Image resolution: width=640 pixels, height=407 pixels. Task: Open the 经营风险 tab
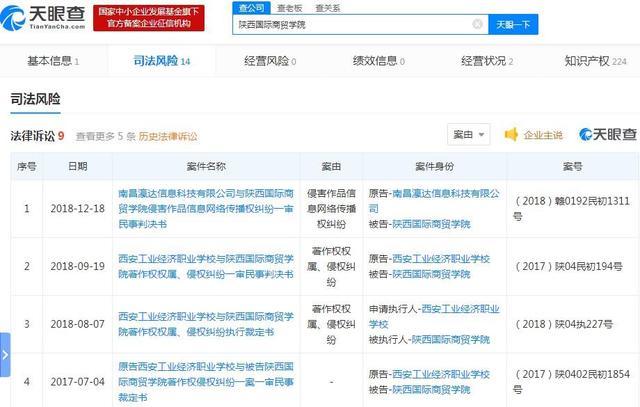[x=270, y=61]
